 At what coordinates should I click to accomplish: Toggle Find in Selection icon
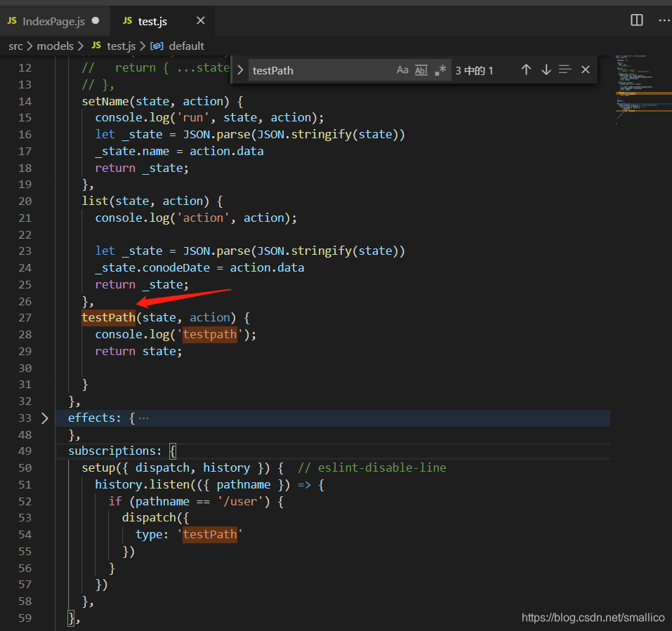point(565,69)
